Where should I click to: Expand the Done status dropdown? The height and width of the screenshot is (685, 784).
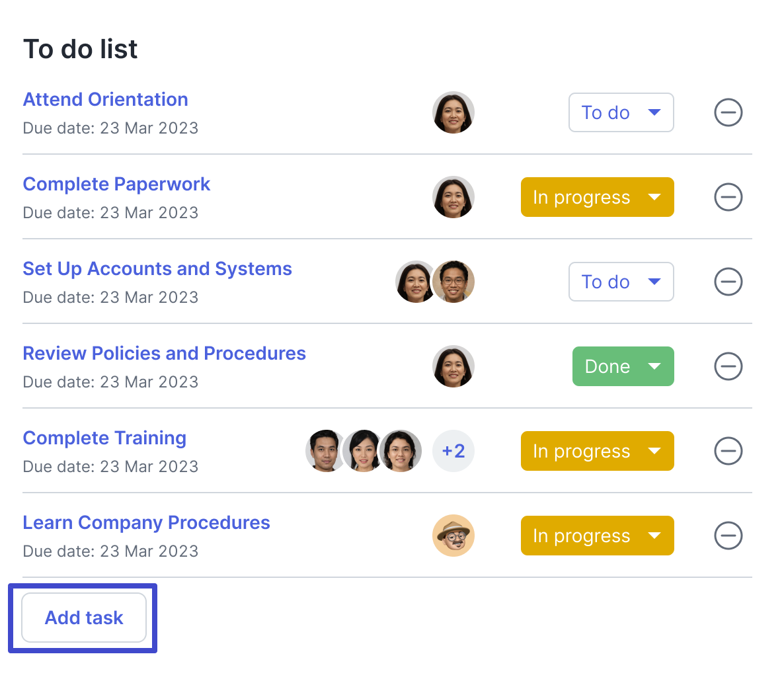tap(623, 366)
